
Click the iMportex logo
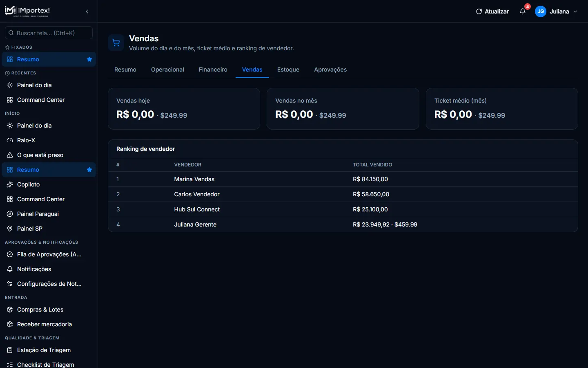27,11
